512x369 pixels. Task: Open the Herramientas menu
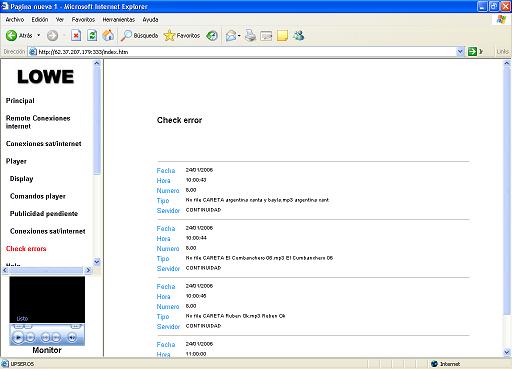(118, 20)
